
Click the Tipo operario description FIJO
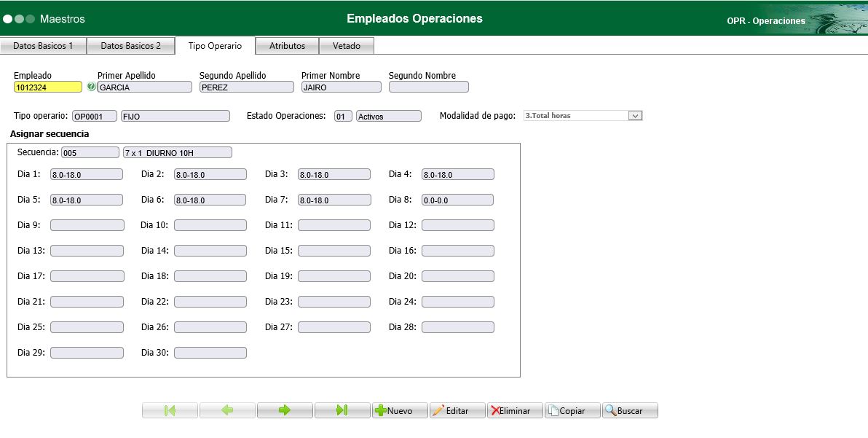(175, 117)
